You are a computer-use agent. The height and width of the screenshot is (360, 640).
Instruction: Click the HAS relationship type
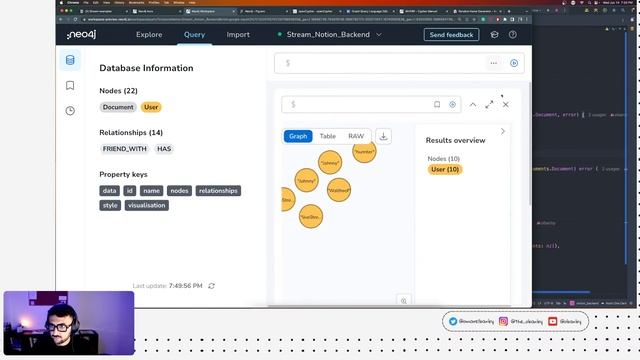164,149
